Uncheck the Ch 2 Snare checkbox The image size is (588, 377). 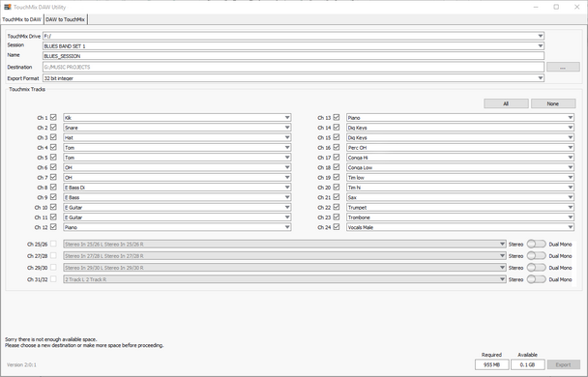click(x=53, y=128)
